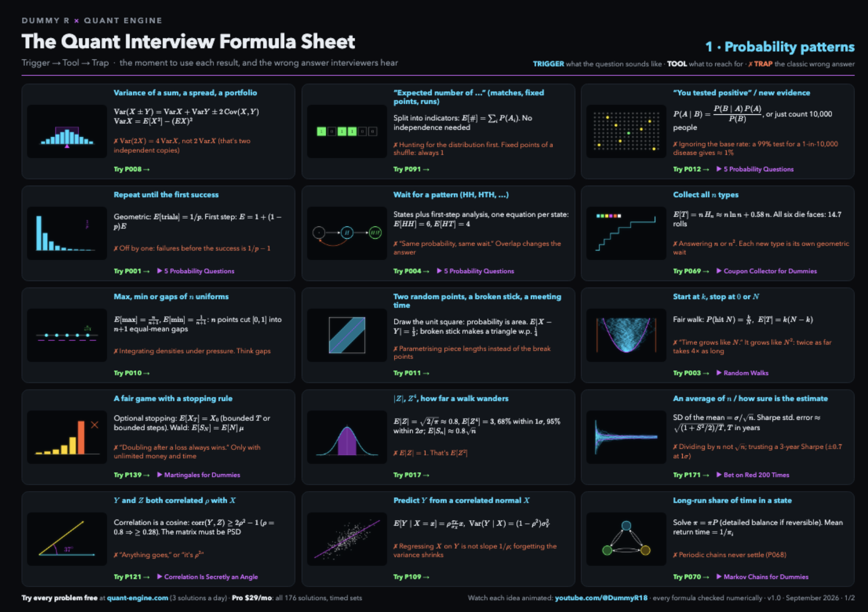Viewport: 868px width, 612px height.
Task: Open the uniform points number line thumbnail
Action: coord(67,335)
